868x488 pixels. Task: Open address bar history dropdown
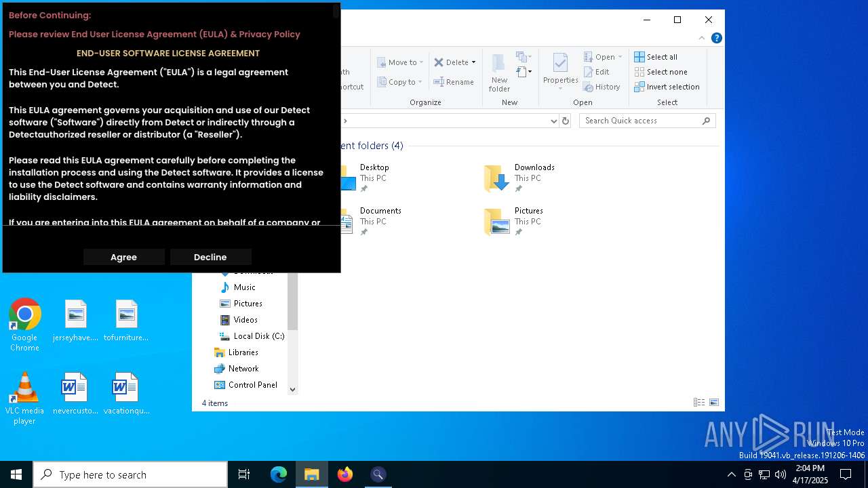click(x=553, y=121)
